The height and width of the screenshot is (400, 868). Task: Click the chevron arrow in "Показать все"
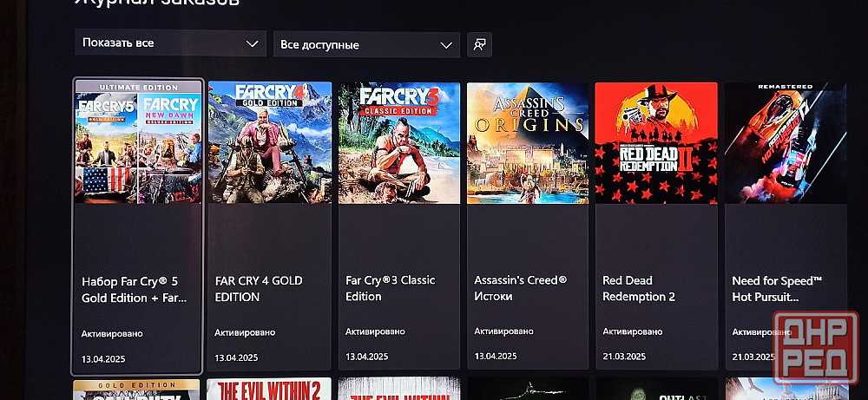click(x=252, y=43)
